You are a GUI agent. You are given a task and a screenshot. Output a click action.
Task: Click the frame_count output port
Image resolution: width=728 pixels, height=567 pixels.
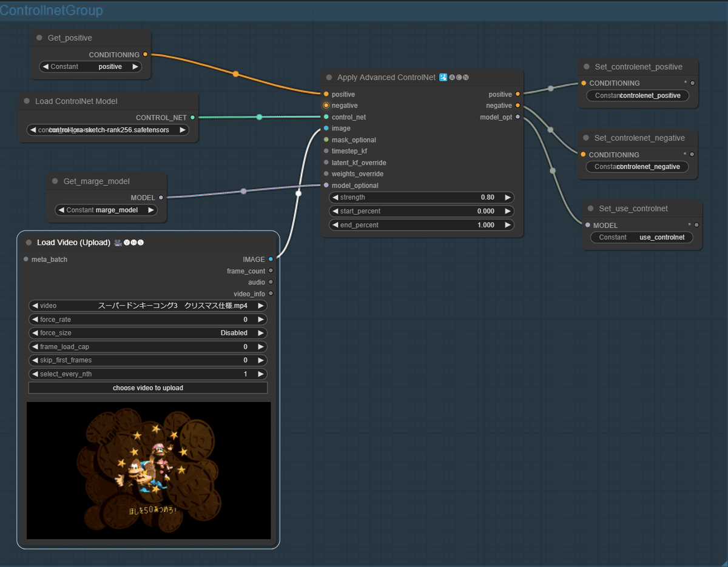(x=271, y=271)
